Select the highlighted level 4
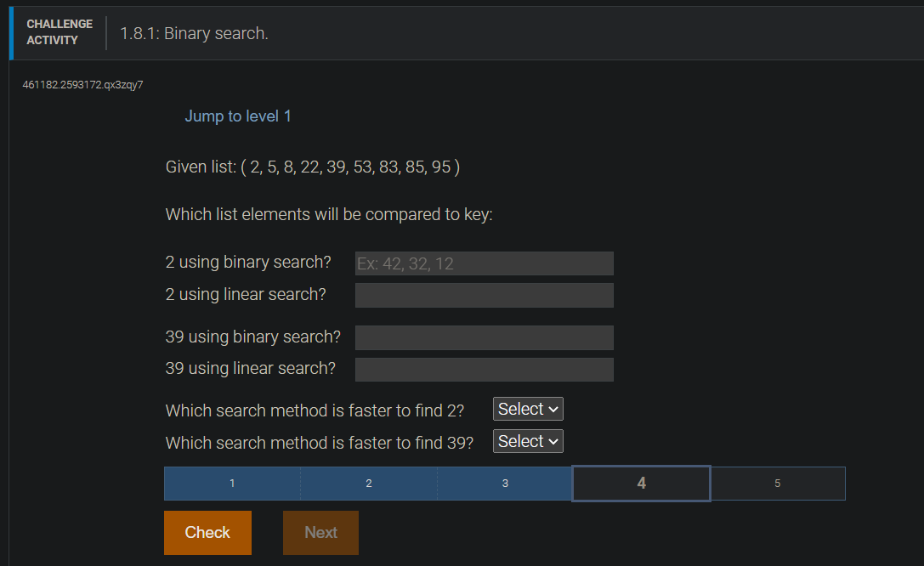The width and height of the screenshot is (924, 566). click(x=641, y=483)
